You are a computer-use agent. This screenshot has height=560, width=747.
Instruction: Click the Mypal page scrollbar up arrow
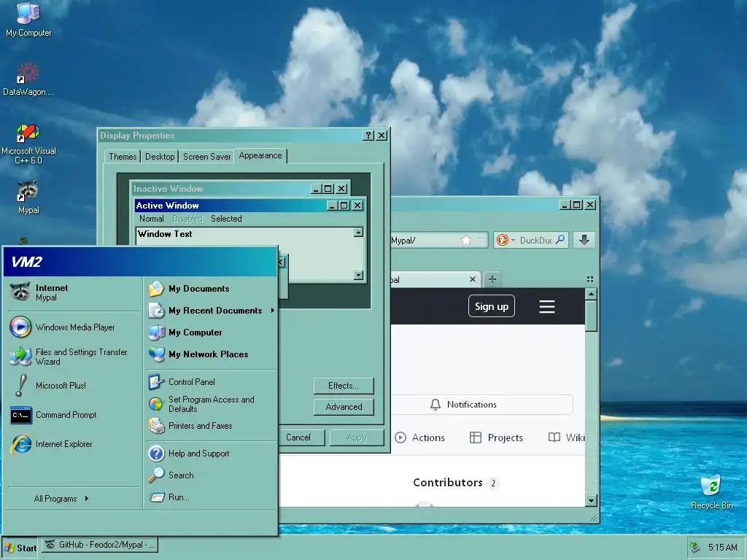coord(591,295)
